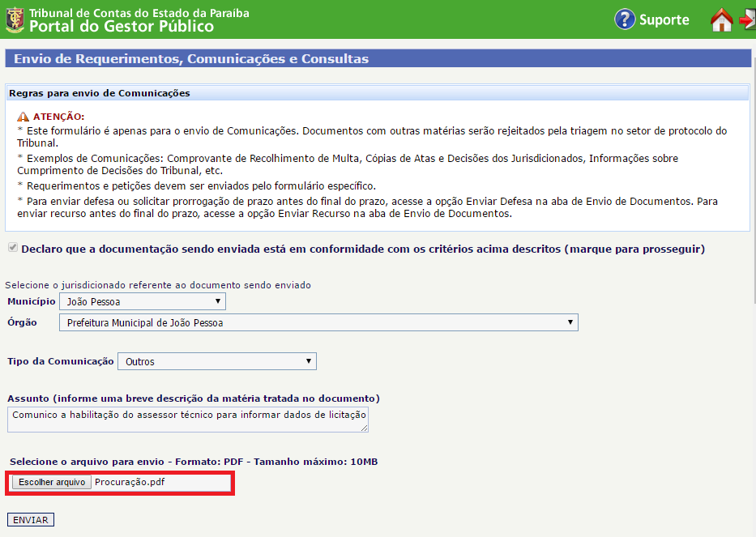Click the Assunto text area resize handle
This screenshot has width=756, height=537.
pos(364,428)
